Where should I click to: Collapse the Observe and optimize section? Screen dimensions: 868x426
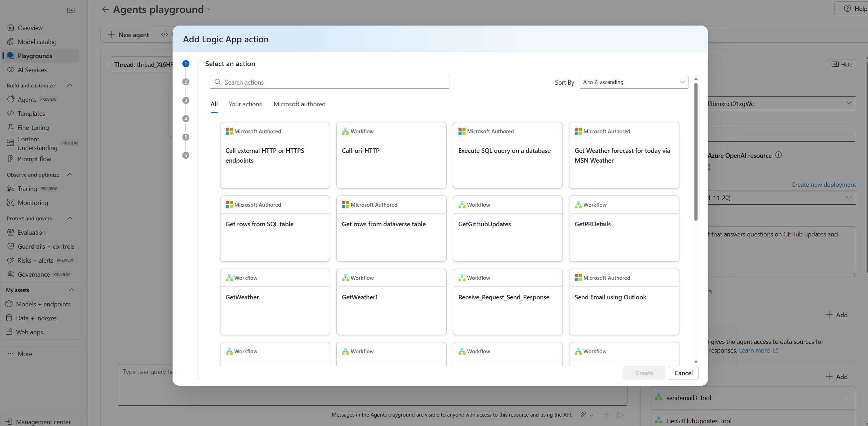69,175
